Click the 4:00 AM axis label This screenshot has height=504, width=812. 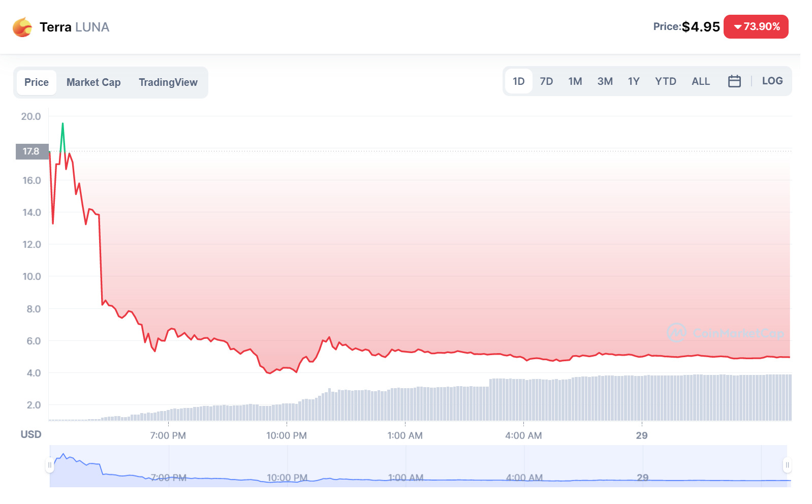[523, 435]
